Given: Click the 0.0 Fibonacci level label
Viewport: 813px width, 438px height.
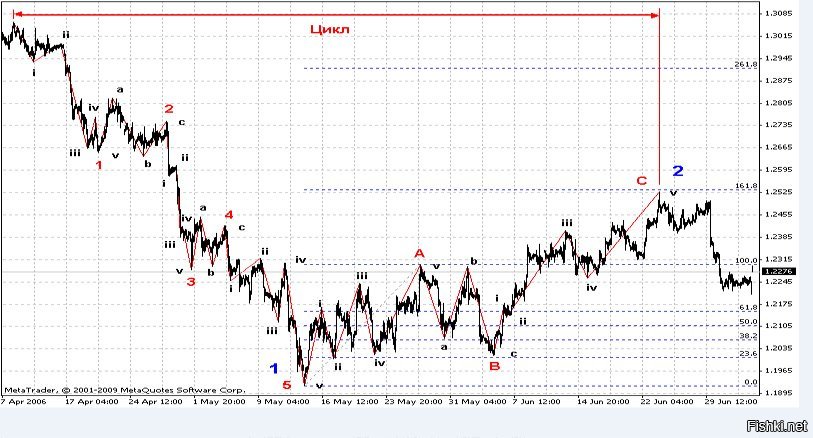Looking at the screenshot, I should [750, 382].
